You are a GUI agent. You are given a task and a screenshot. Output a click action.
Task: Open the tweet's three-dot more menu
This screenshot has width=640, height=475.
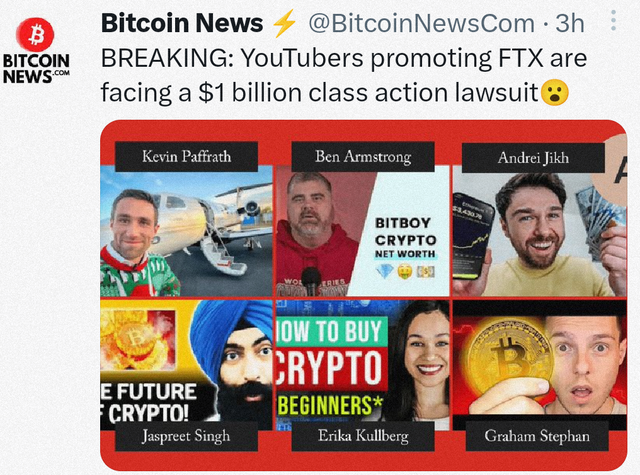[613, 20]
